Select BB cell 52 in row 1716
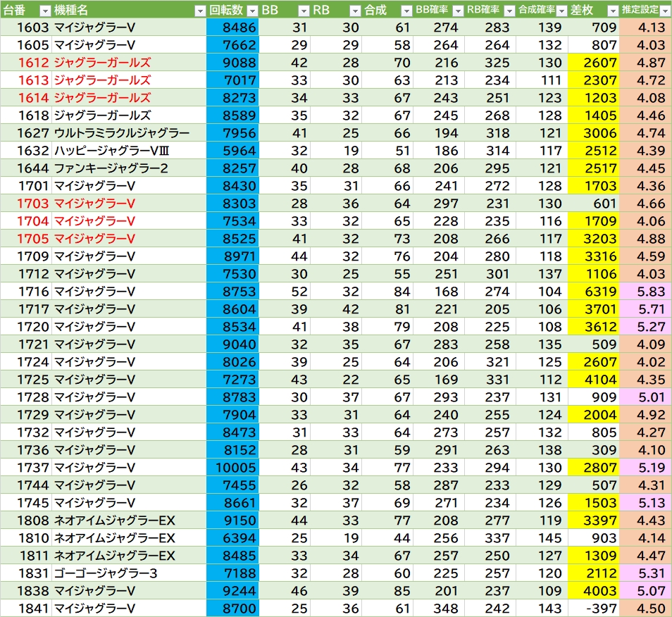The image size is (672, 617). pos(285,292)
